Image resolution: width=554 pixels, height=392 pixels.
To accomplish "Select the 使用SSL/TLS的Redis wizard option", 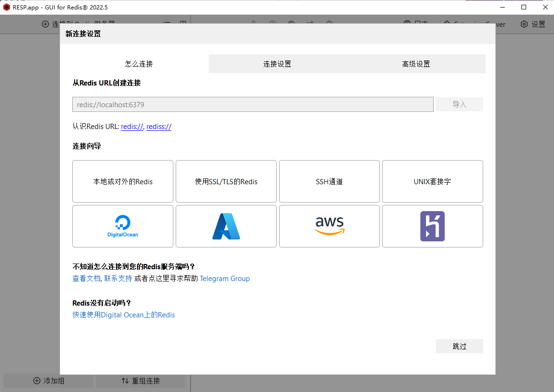I will 226,181.
